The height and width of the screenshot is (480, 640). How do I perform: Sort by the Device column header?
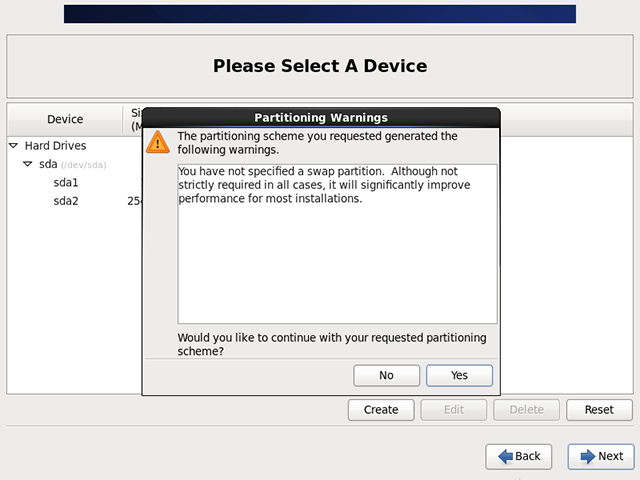65,120
